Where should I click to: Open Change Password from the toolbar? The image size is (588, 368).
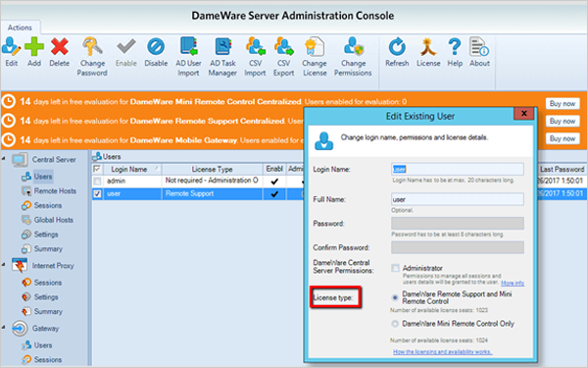click(x=92, y=57)
